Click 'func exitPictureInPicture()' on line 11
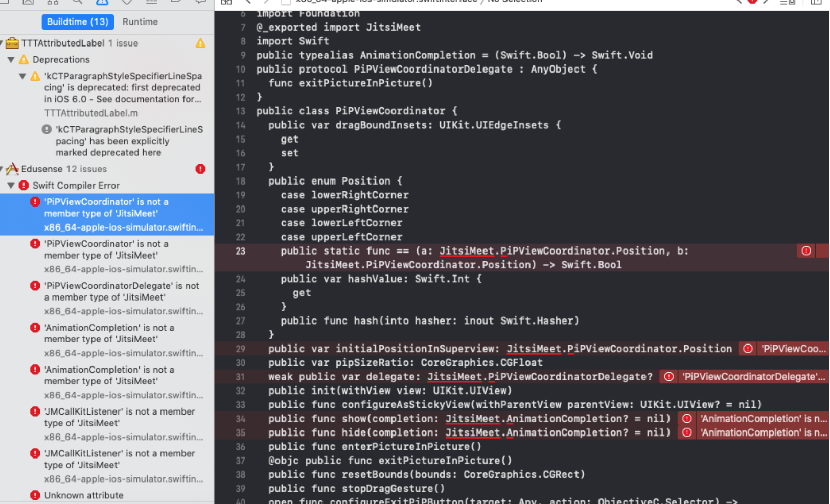The image size is (830, 504). 351,83
